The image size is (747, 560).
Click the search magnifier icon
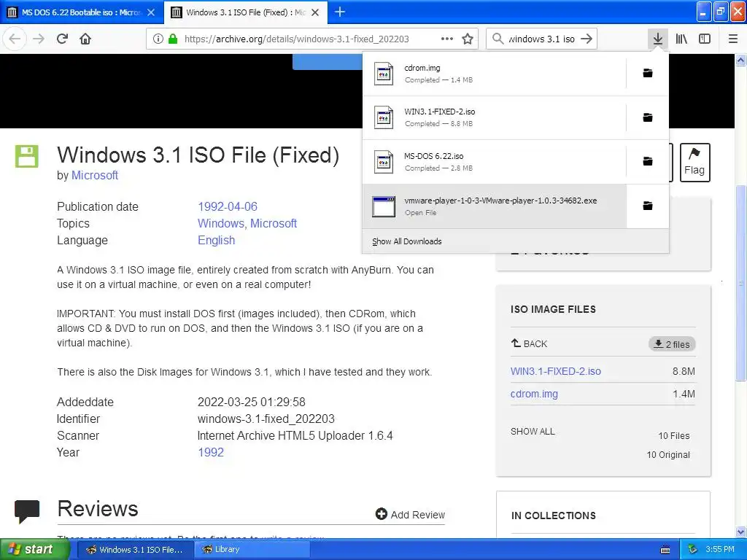click(x=498, y=39)
